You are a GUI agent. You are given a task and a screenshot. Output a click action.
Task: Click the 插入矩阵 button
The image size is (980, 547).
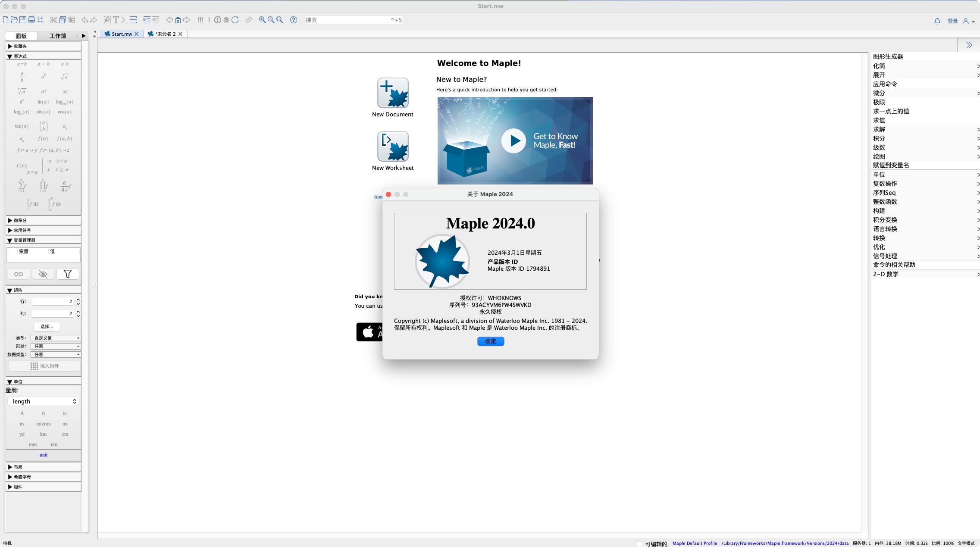44,366
